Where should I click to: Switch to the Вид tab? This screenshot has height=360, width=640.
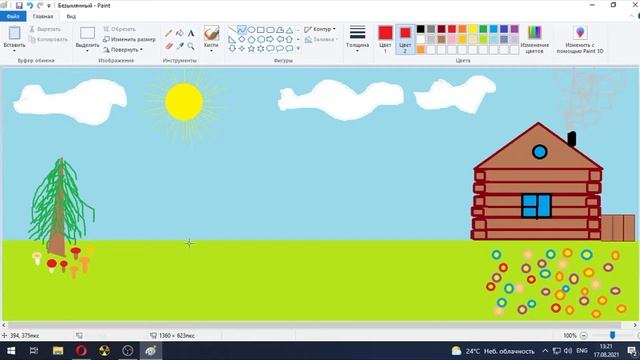click(71, 16)
